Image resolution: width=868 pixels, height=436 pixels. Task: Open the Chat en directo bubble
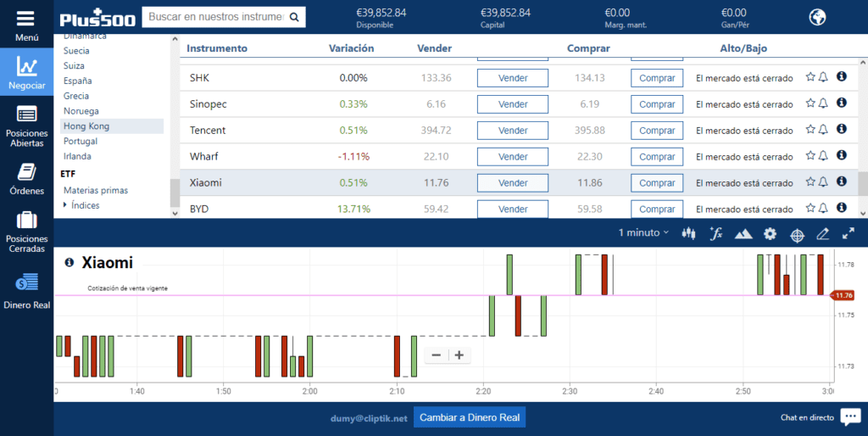tap(850, 417)
